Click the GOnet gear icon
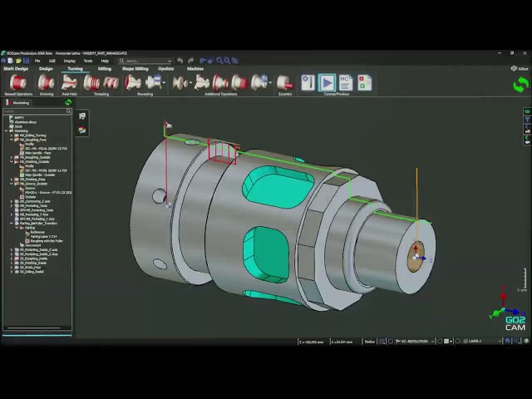532x399 pixels. tap(514, 68)
